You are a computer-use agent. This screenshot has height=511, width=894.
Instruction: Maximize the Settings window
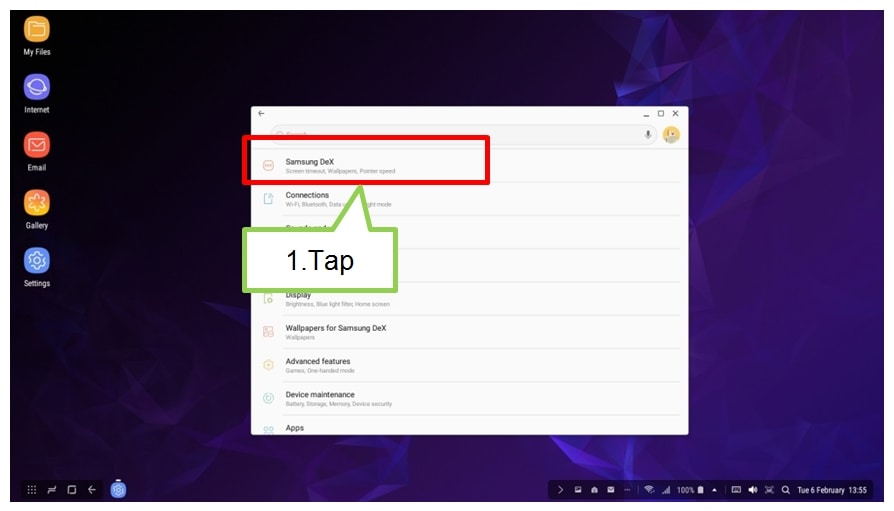coord(661,113)
